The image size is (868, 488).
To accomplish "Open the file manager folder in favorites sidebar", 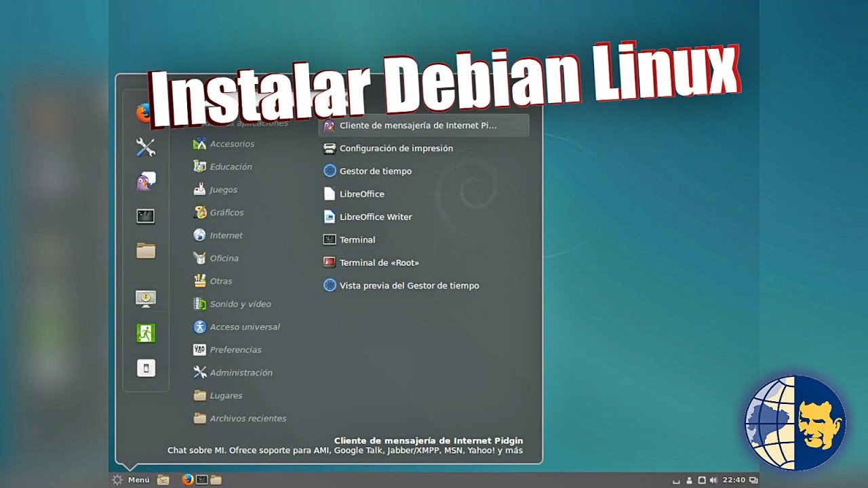I will pyautogui.click(x=146, y=251).
